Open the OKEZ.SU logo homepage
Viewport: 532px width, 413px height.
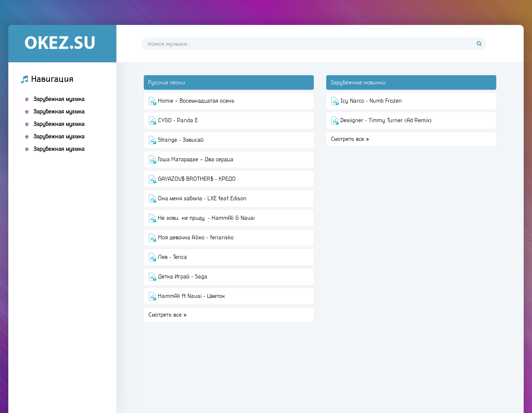[60, 43]
